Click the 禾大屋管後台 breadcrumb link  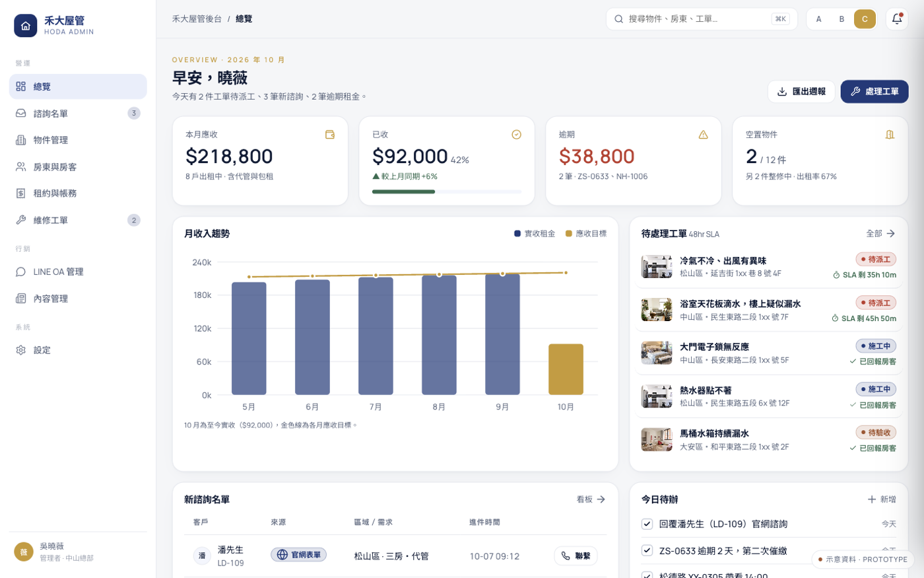point(197,19)
